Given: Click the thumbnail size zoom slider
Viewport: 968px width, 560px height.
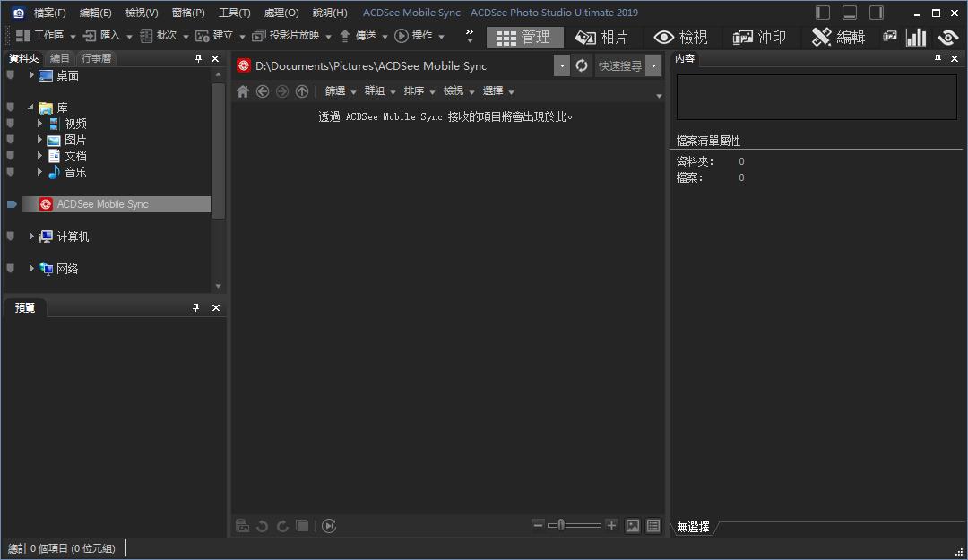Looking at the screenshot, I should coord(575,526).
